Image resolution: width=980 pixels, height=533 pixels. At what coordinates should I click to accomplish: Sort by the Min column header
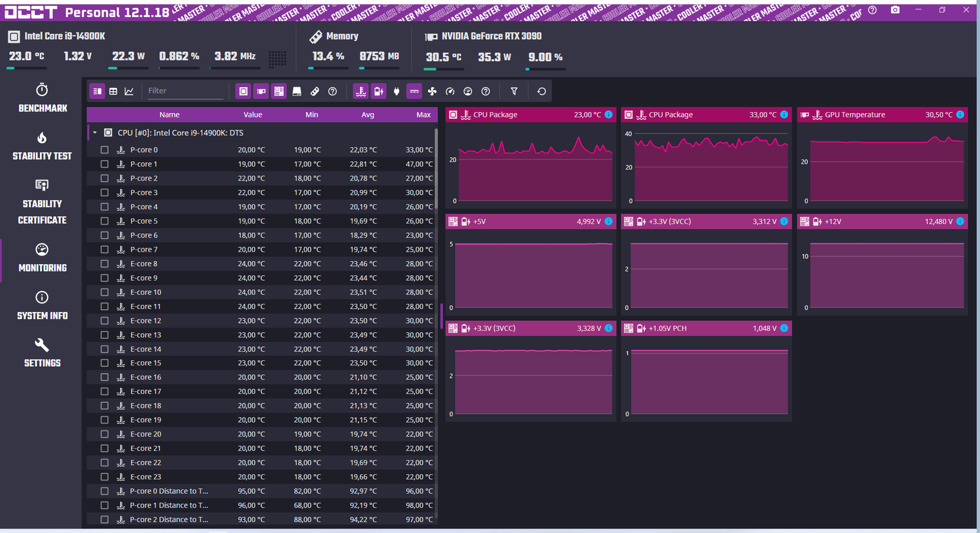pos(312,115)
